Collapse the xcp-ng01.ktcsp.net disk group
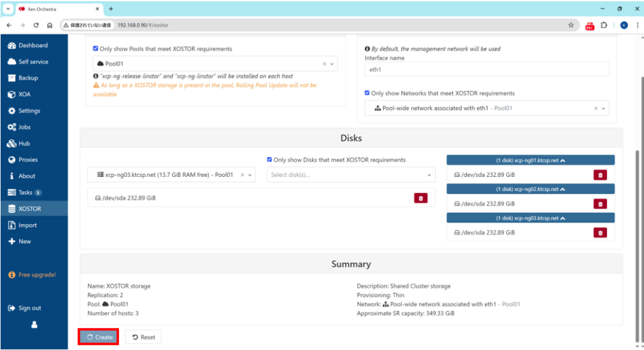 click(x=530, y=161)
